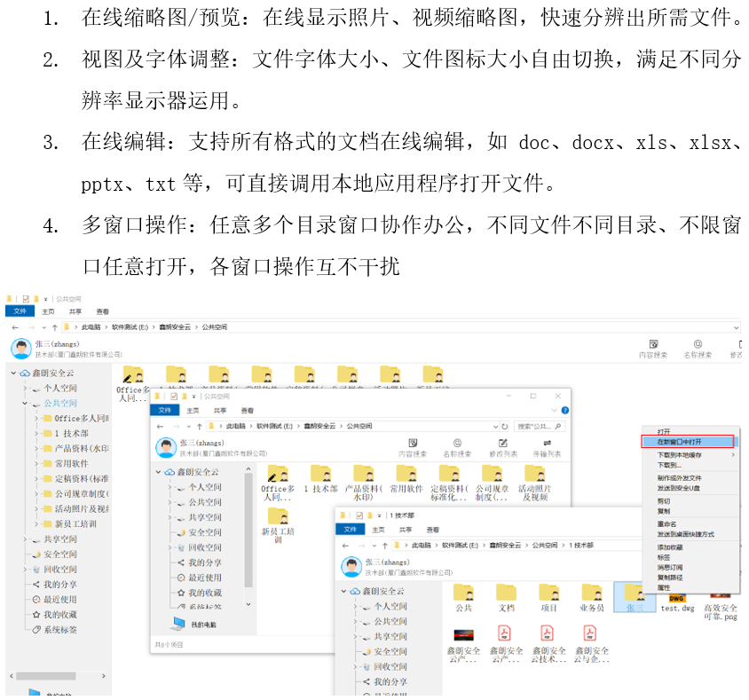Click 名称搜索 icon in the middle window
749x700 pixels.
pyautogui.click(x=457, y=442)
